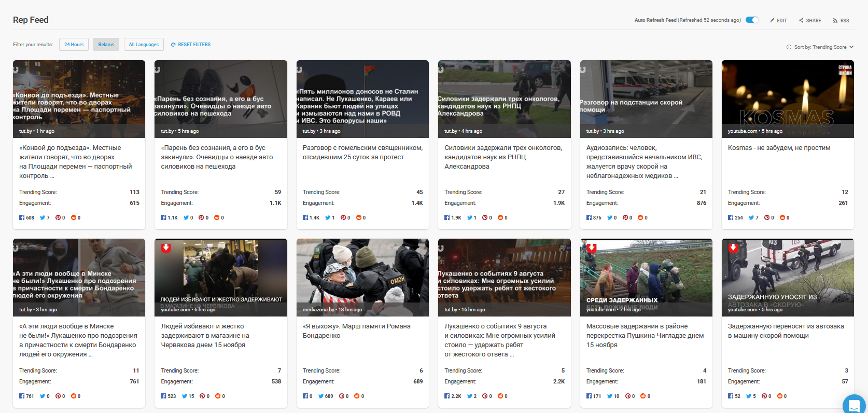Click the pencil Edit icon
868x413 pixels.
772,21
